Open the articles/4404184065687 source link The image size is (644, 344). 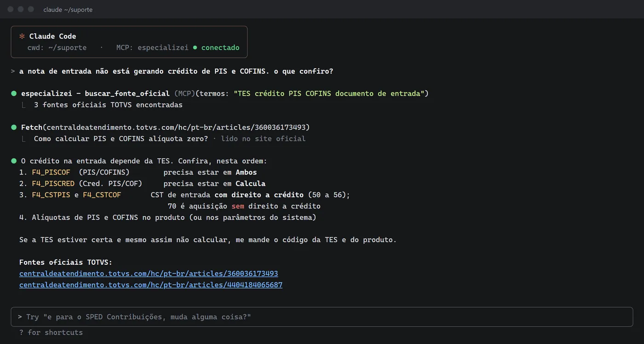click(x=151, y=285)
